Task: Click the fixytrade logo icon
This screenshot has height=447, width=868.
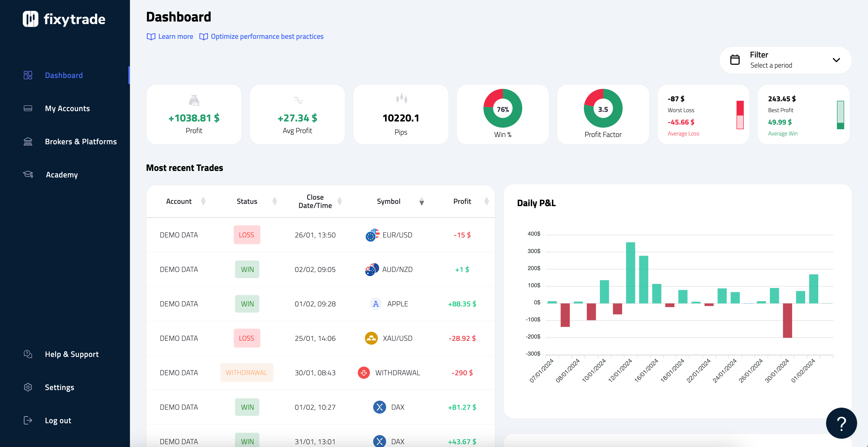Action: tap(30, 19)
